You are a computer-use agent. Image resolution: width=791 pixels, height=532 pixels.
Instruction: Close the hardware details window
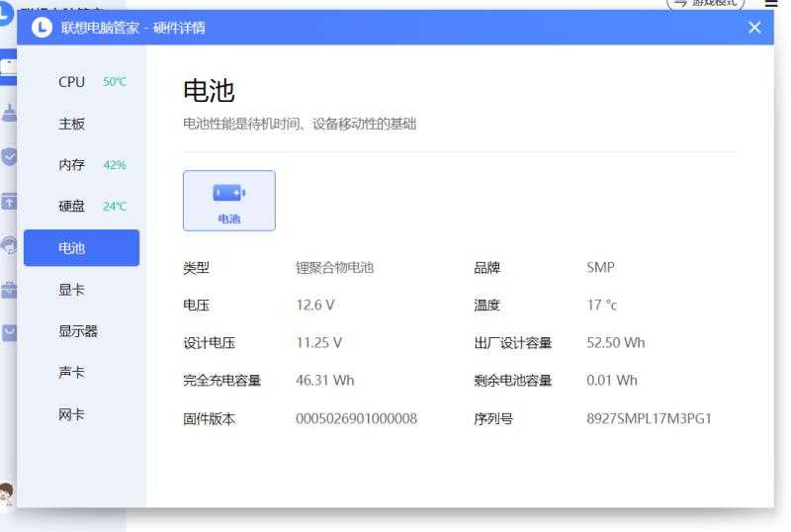coord(754,28)
